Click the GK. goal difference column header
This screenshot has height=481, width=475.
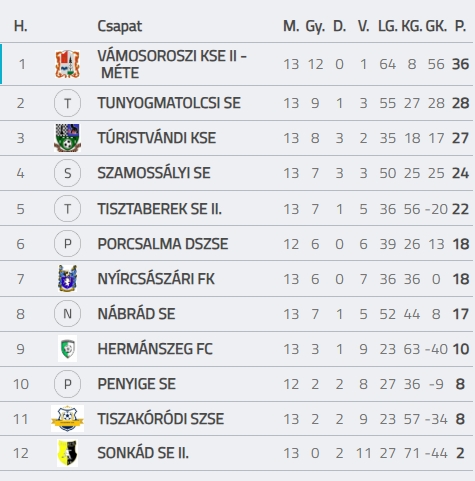coord(436,26)
